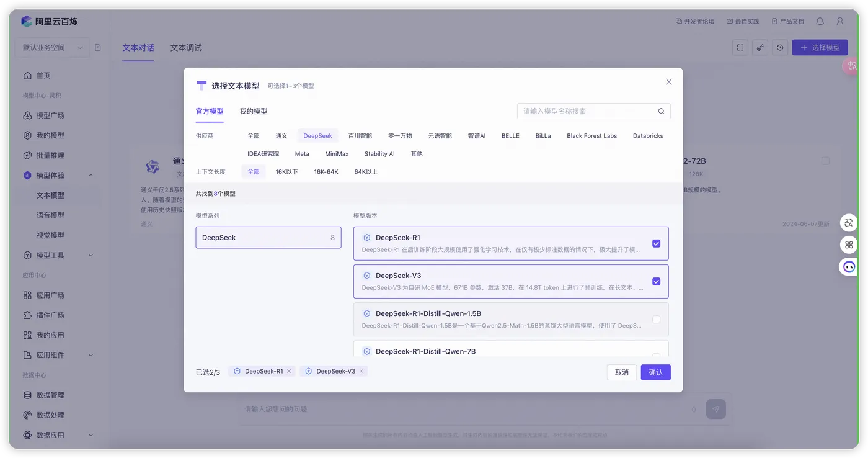Filter providers by 智谱AI
This screenshot has height=458, width=868.
click(x=477, y=136)
